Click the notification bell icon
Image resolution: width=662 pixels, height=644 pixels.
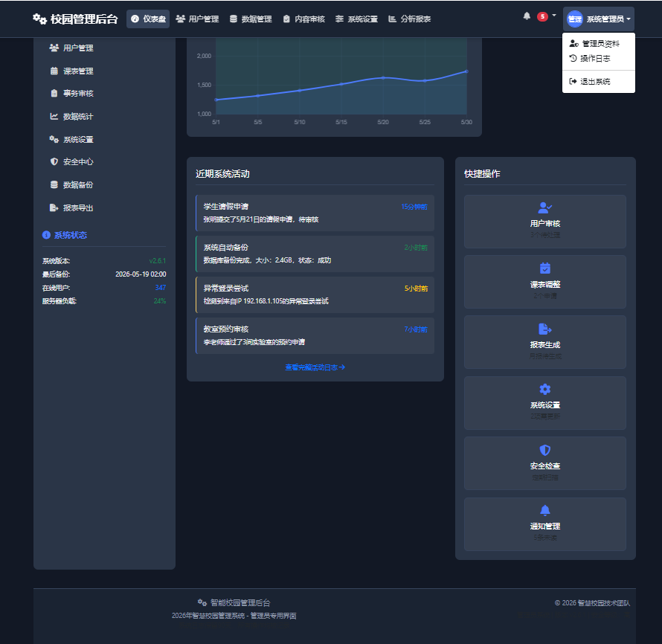(x=527, y=16)
